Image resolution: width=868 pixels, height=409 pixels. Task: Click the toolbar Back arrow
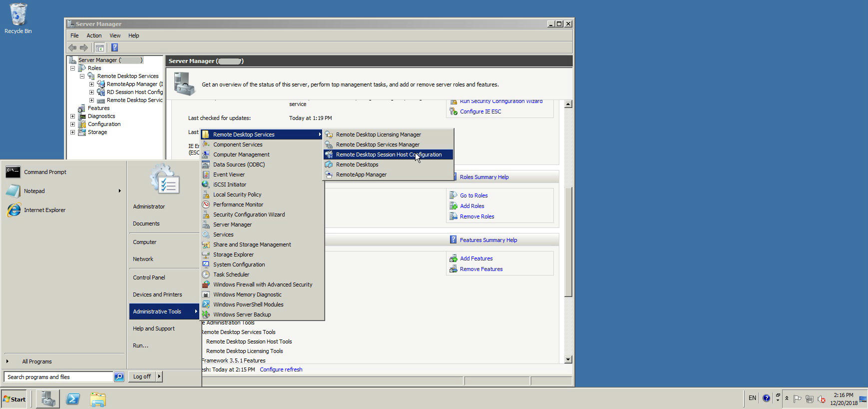(72, 47)
